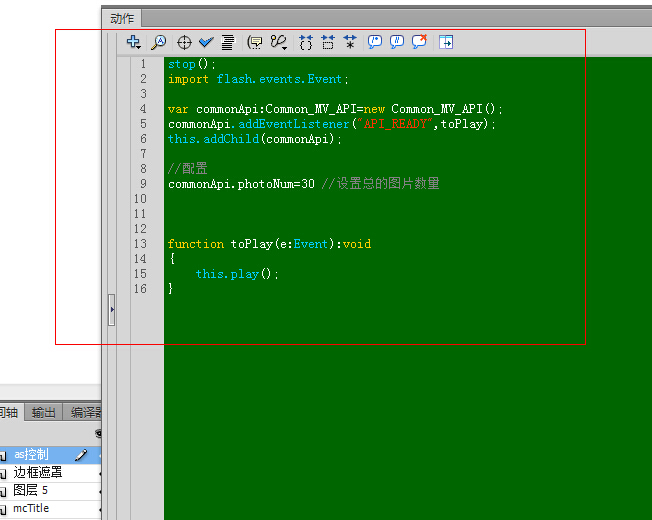Select the 动作 panel tab
Screen dimensions: 652x520
[122, 19]
